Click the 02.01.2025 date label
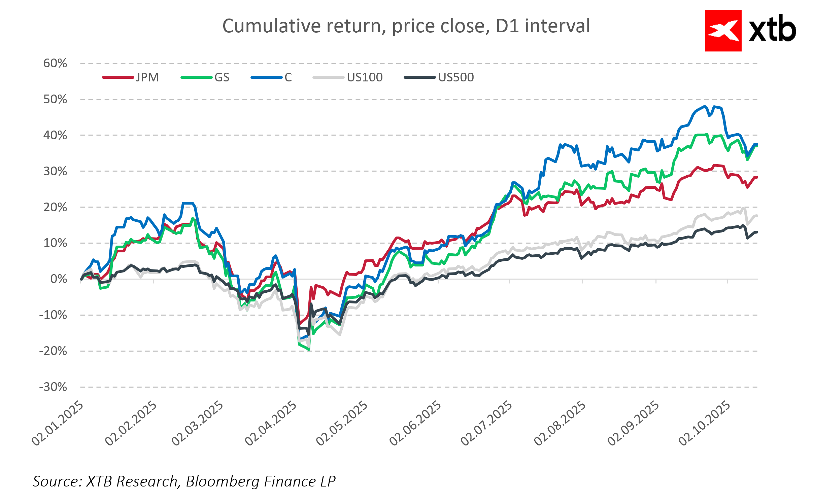The image size is (813, 504). 57,424
